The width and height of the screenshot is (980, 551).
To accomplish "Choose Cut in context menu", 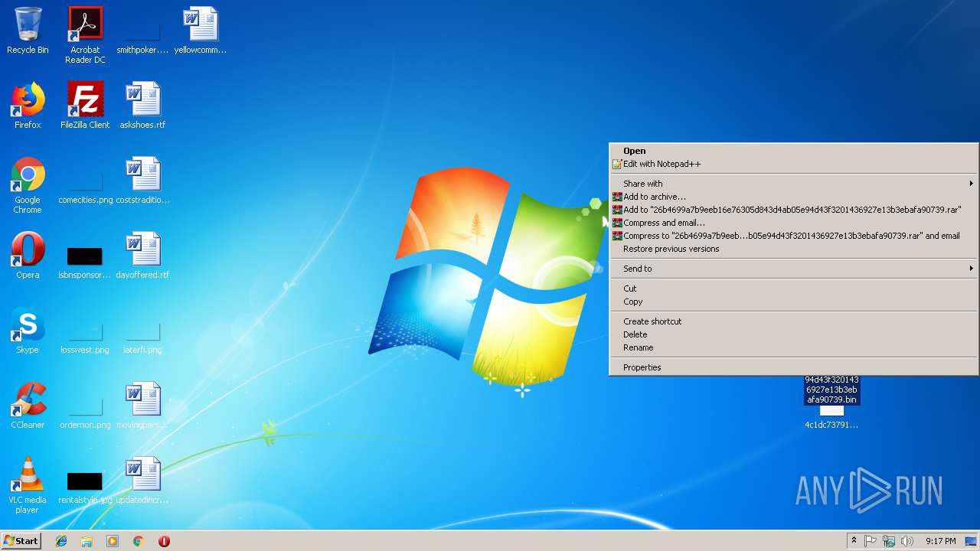I will [794, 289].
